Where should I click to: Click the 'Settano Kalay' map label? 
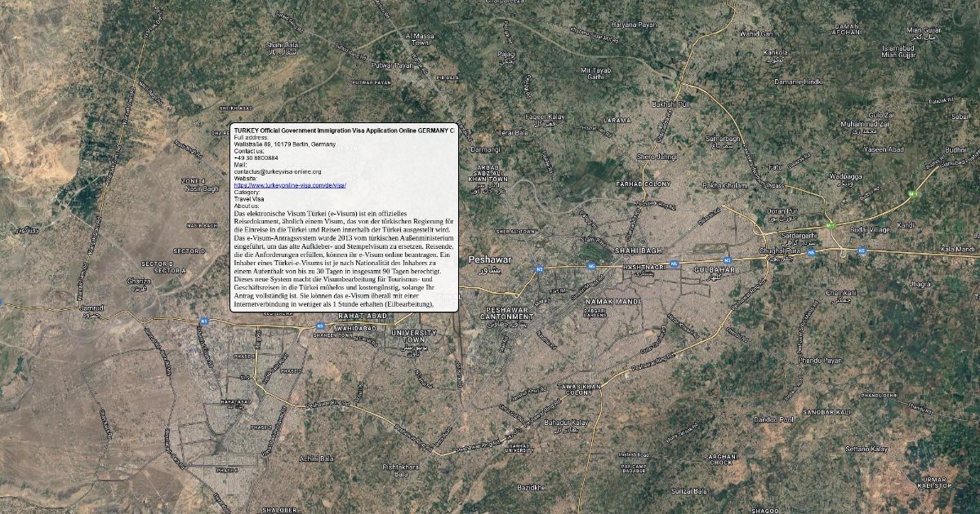tap(866, 449)
